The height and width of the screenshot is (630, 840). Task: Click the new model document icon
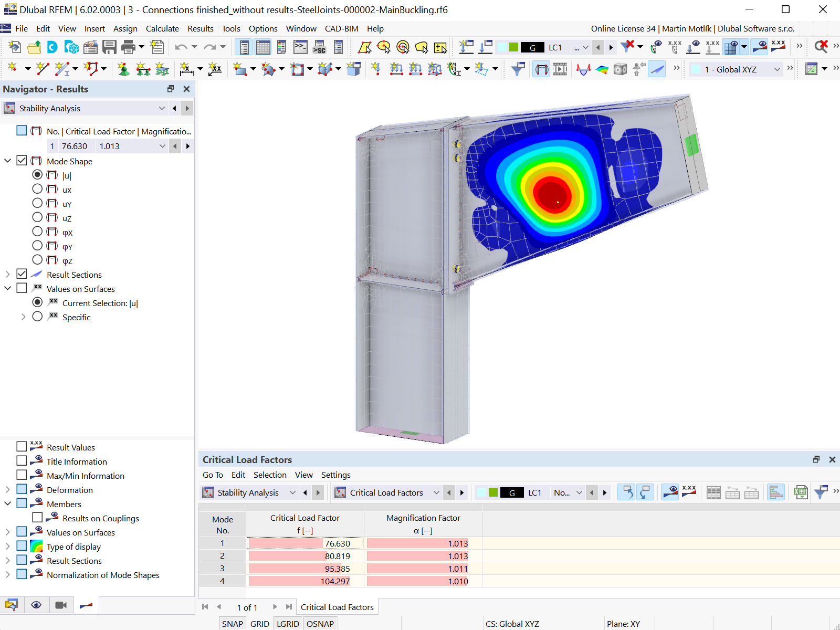(x=15, y=47)
